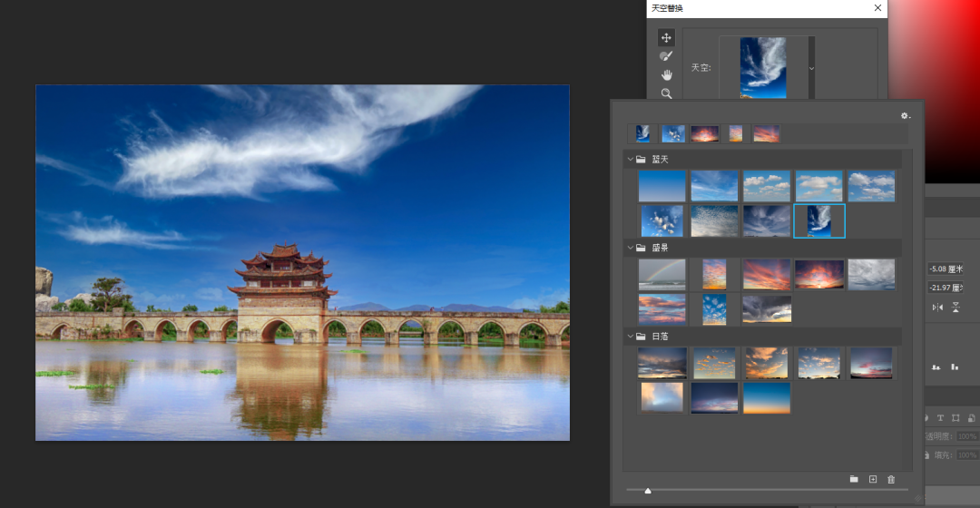
Task: Choose the rainbow sky thumbnail
Action: pyautogui.click(x=661, y=274)
